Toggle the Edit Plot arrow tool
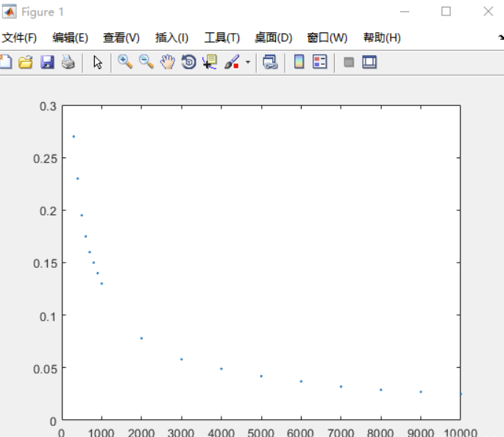 pos(98,63)
